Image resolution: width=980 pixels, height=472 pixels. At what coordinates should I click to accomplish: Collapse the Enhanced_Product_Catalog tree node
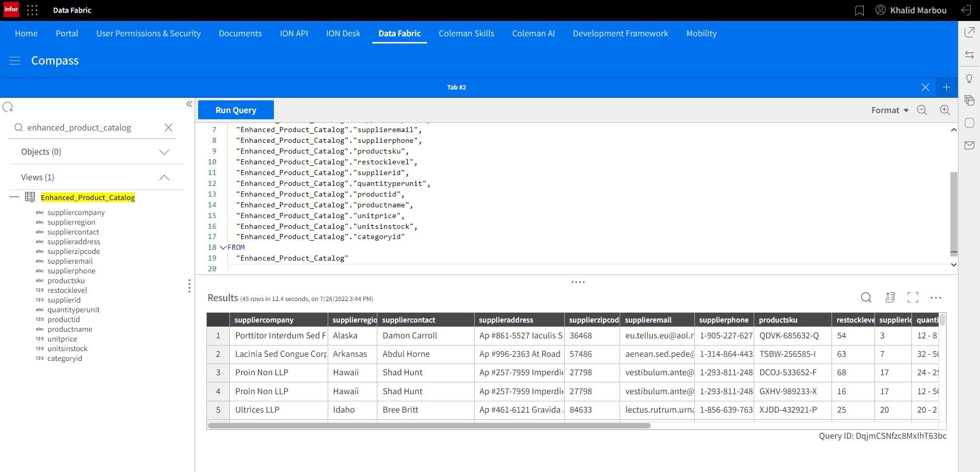14,197
